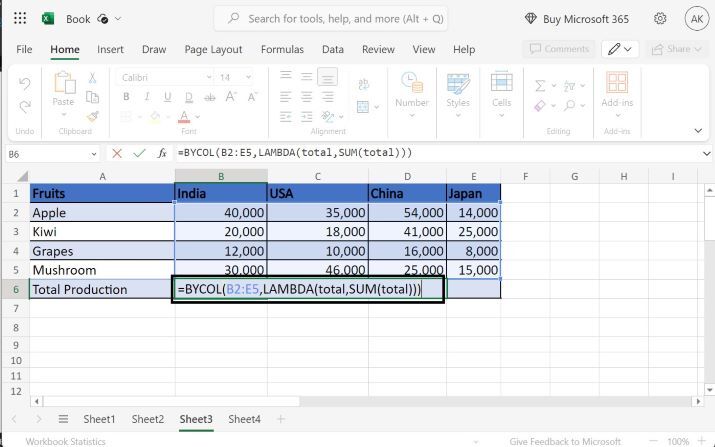Viewport: 715px width, 447px height.
Task: Click the Copy icon
Action: click(x=93, y=97)
